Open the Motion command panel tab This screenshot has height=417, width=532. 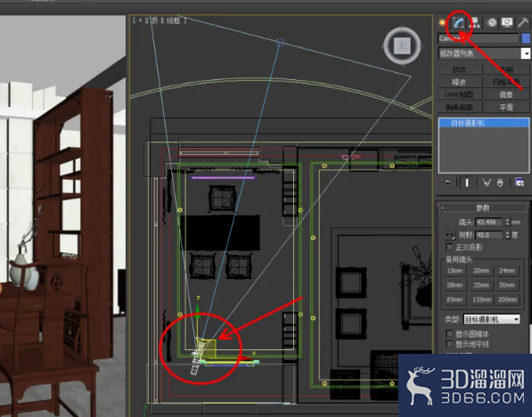click(x=491, y=23)
